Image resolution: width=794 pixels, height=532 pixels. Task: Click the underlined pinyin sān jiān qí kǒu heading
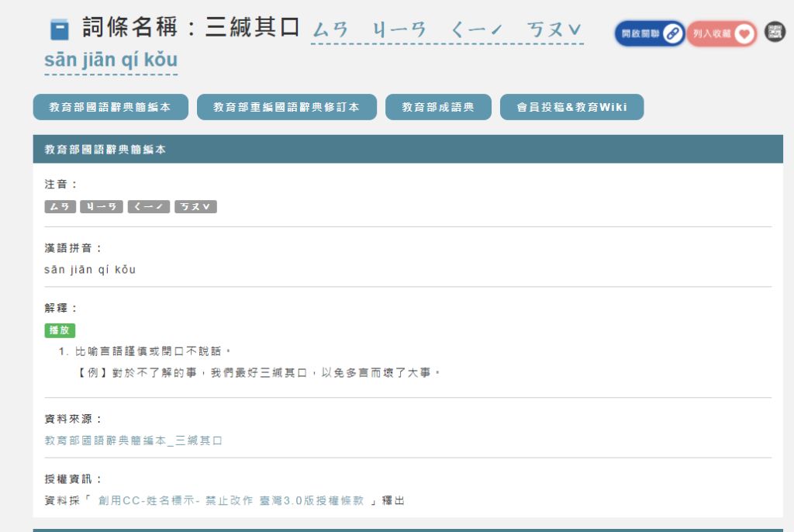111,60
